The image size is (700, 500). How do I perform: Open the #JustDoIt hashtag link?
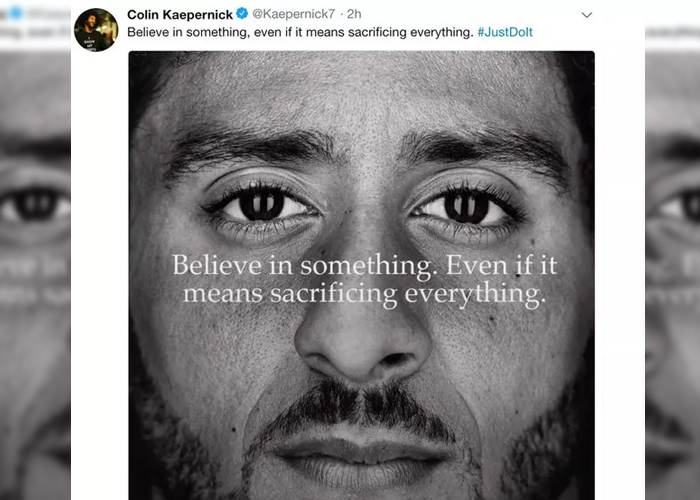(x=505, y=32)
